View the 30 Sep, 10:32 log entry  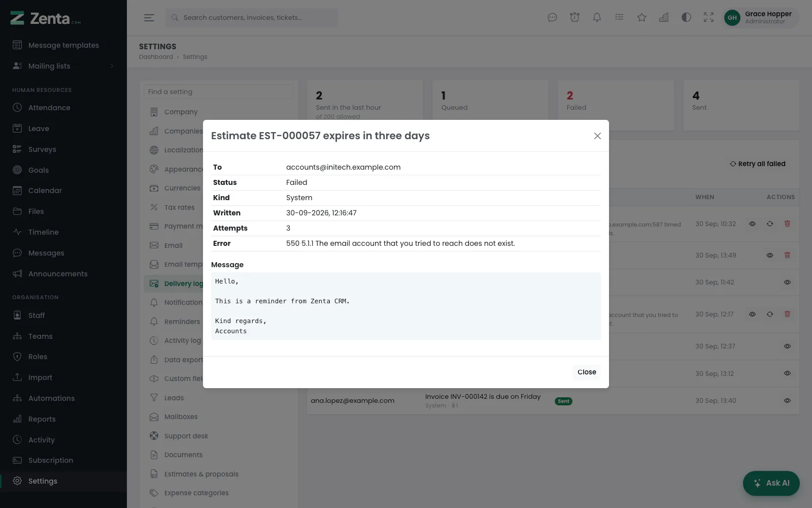click(752, 224)
